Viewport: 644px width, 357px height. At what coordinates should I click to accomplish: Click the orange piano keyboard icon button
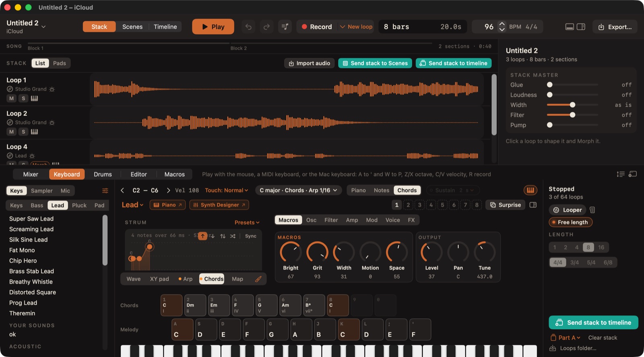tap(530, 190)
